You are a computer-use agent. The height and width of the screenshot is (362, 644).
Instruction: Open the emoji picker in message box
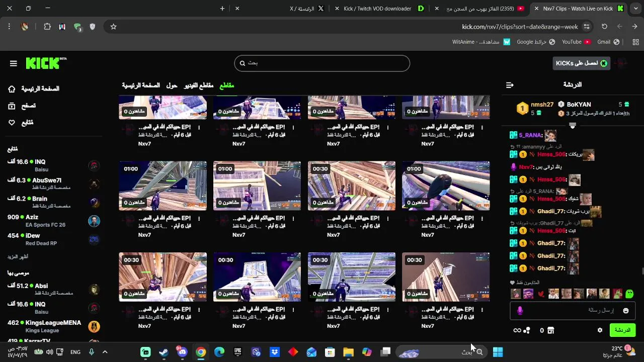(626, 311)
